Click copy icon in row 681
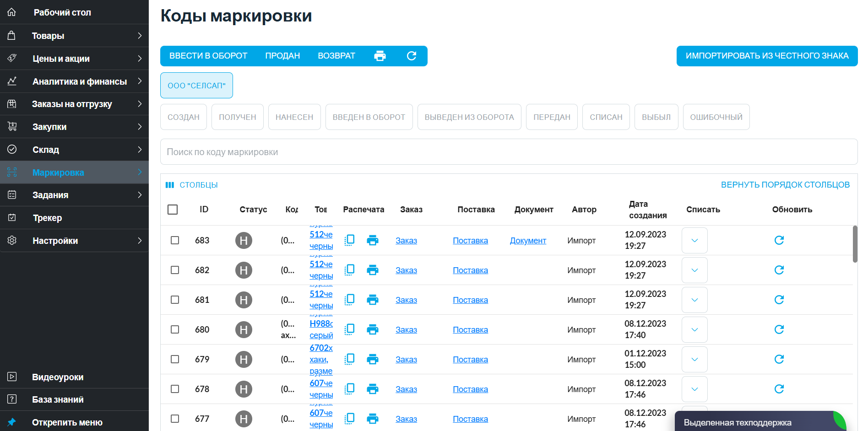Image resolution: width=868 pixels, height=431 pixels. click(x=349, y=300)
